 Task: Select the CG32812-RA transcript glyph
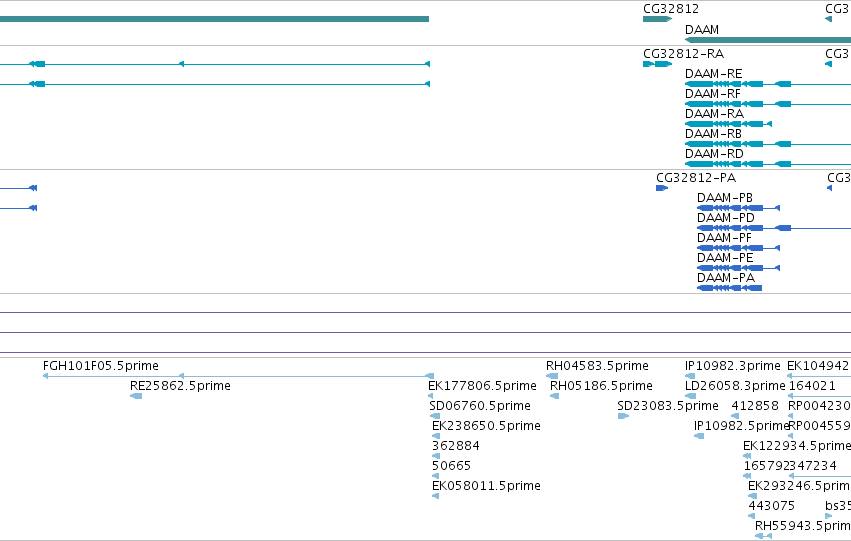657,64
